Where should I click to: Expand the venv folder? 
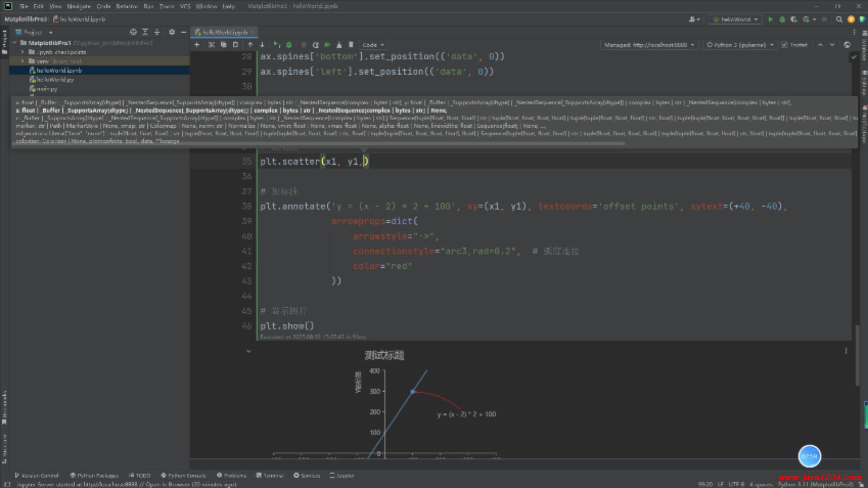(22, 61)
